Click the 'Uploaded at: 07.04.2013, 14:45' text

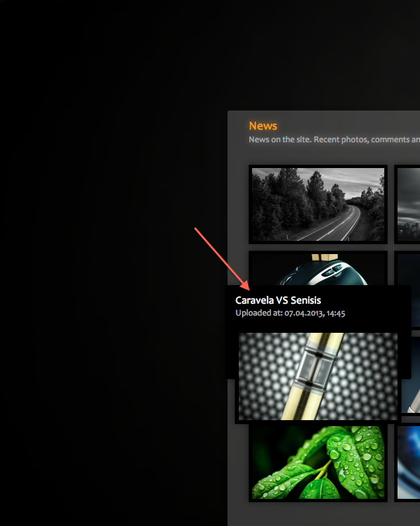tap(290, 313)
